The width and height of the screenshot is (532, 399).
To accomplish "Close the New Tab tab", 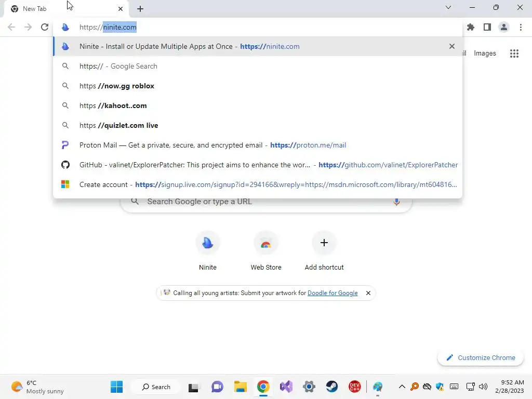I will [x=121, y=9].
